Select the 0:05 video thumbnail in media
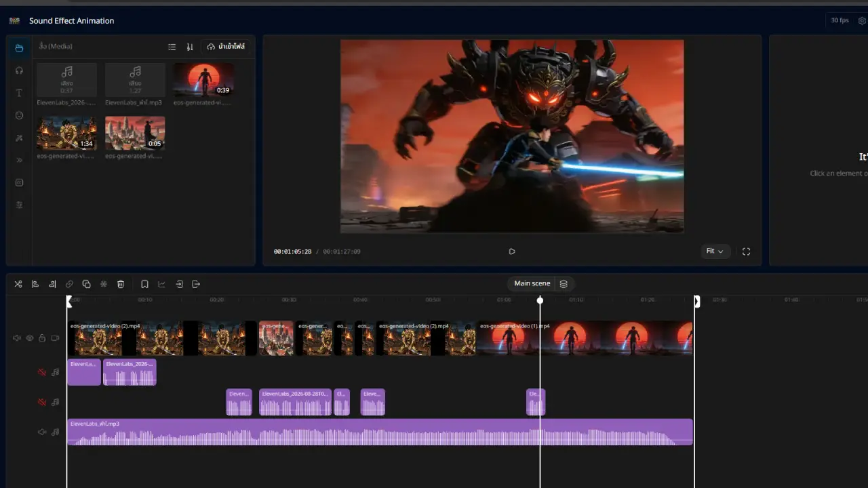Viewport: 868px width, 488px height. pos(135,133)
